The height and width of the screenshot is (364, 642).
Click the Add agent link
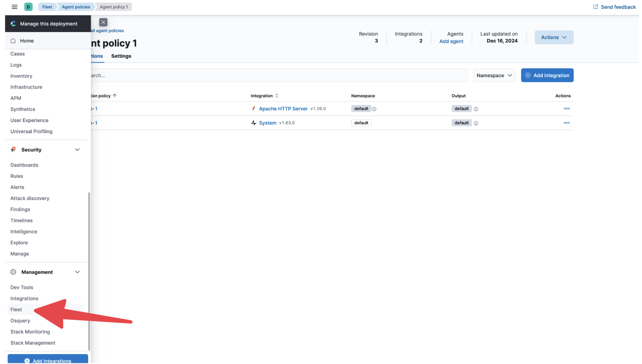coord(451,41)
